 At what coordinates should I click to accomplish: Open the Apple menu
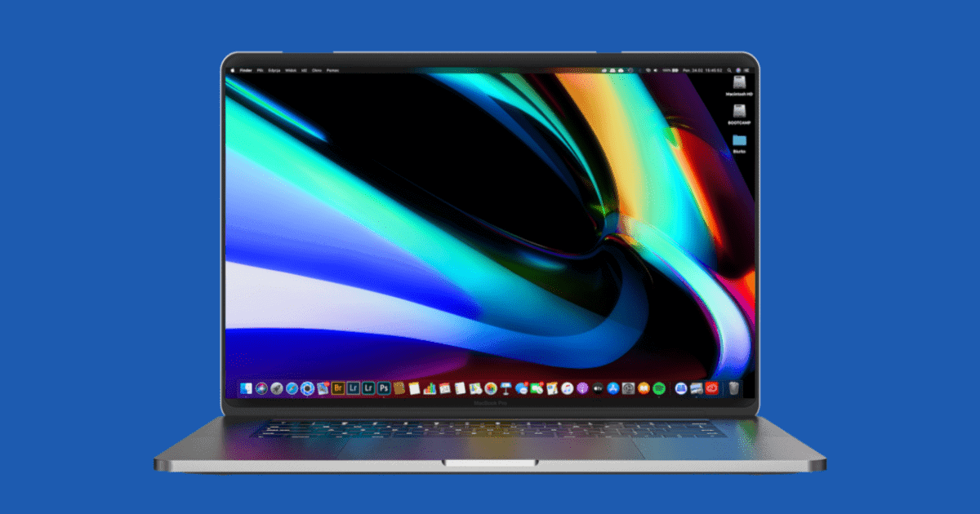point(232,71)
